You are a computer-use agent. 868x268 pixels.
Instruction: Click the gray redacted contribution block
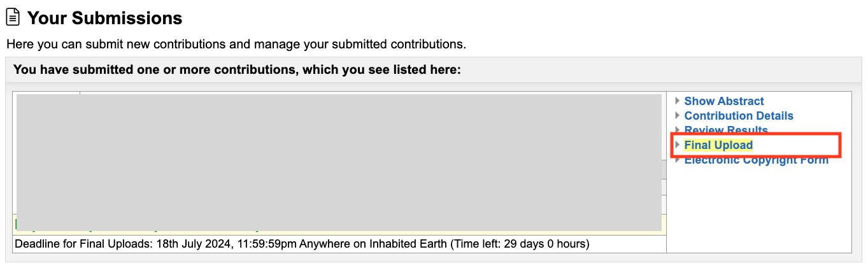click(x=339, y=162)
